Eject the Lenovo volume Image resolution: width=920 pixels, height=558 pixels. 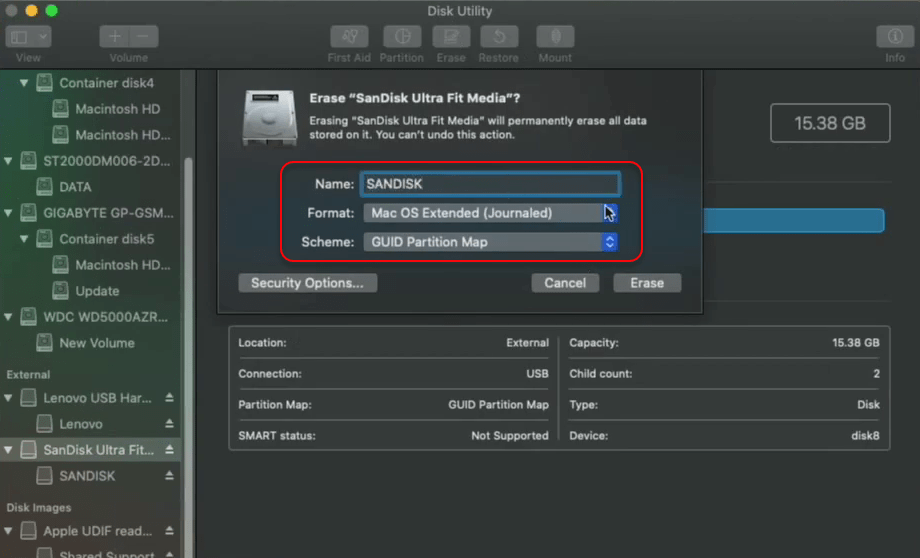(169, 424)
